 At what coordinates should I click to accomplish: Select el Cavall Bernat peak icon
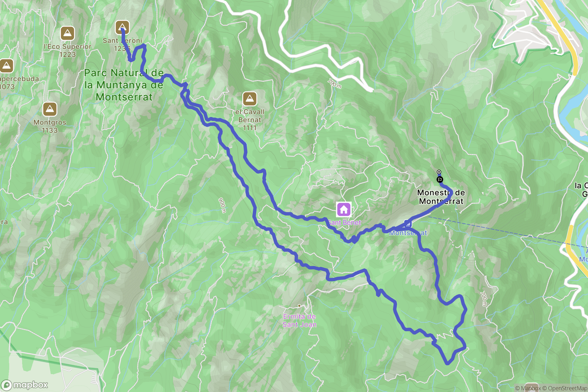pyautogui.click(x=250, y=99)
